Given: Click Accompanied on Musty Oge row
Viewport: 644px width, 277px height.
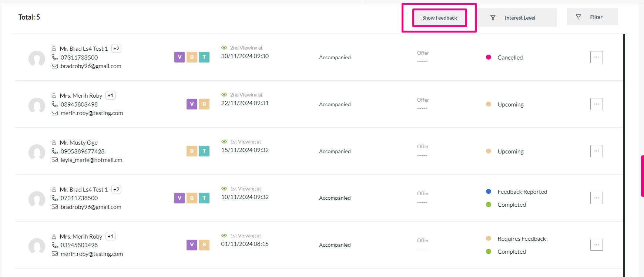Looking at the screenshot, I should (x=335, y=151).
